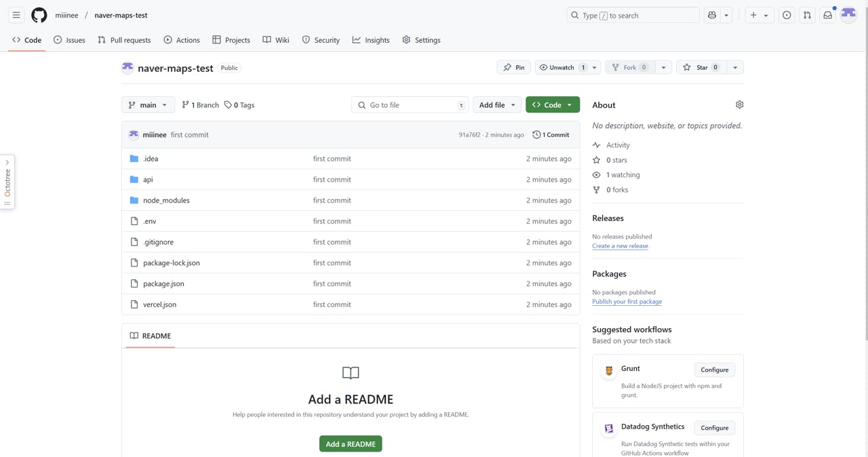Open the notifications inbox icon

tap(828, 15)
